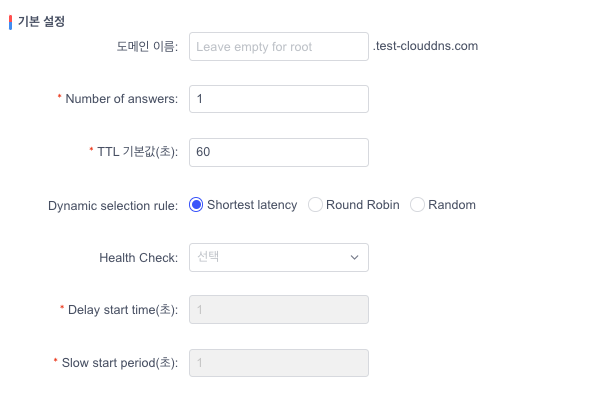This screenshot has height=395, width=600.
Task: Select the Shortest latency radio button
Action: tap(196, 205)
